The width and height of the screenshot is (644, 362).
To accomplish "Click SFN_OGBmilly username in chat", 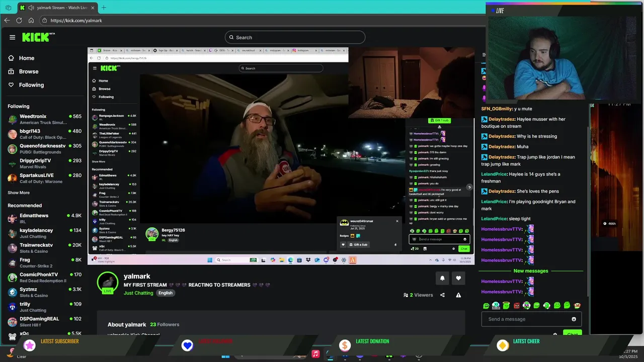I will tap(496, 109).
